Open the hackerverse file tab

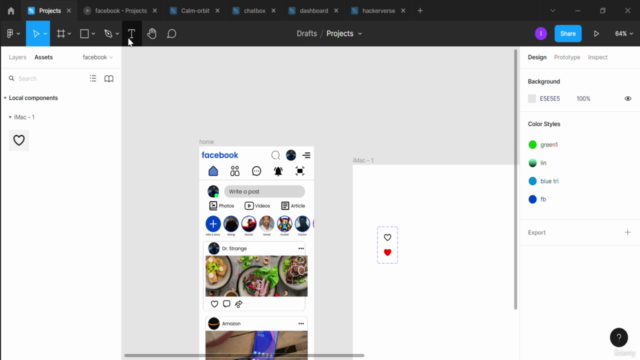(x=378, y=11)
